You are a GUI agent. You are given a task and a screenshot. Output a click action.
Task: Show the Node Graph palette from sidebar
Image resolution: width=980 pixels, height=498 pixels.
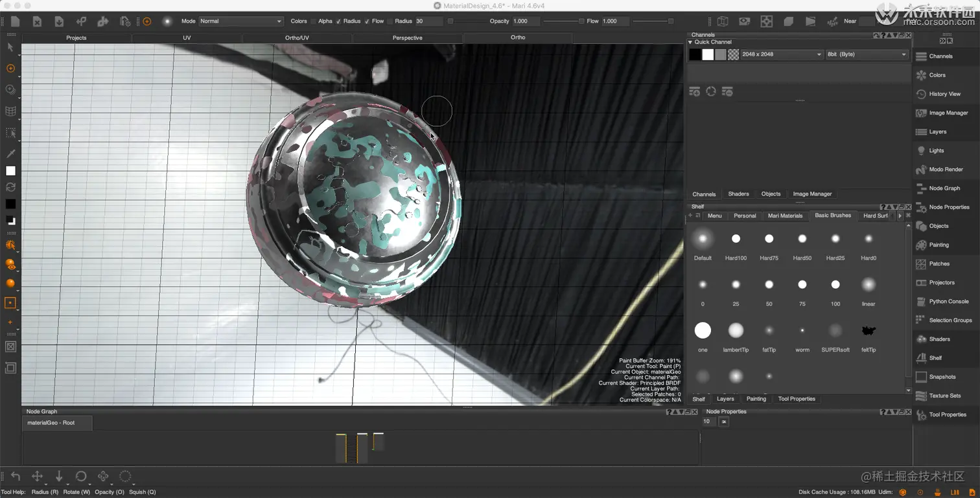[946, 188]
